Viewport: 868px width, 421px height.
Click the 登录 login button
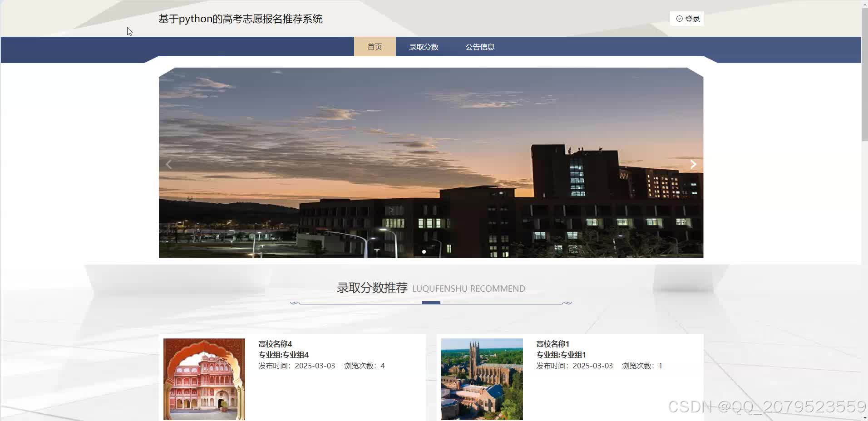click(687, 19)
